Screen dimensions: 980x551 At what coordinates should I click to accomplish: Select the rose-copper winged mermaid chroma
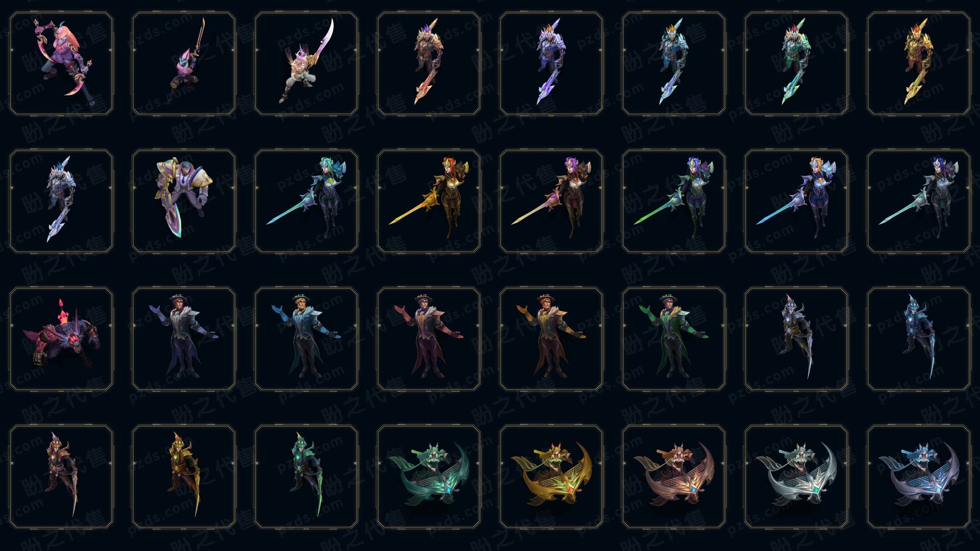674,477
